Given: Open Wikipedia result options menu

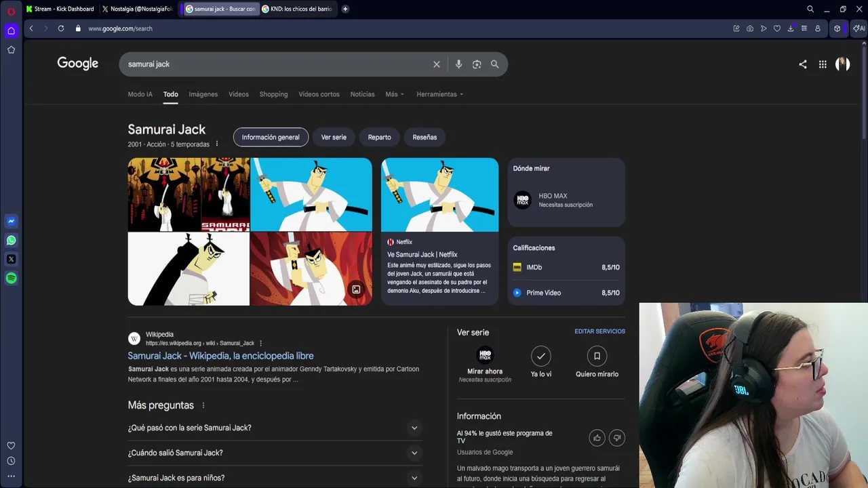Looking at the screenshot, I should point(260,344).
